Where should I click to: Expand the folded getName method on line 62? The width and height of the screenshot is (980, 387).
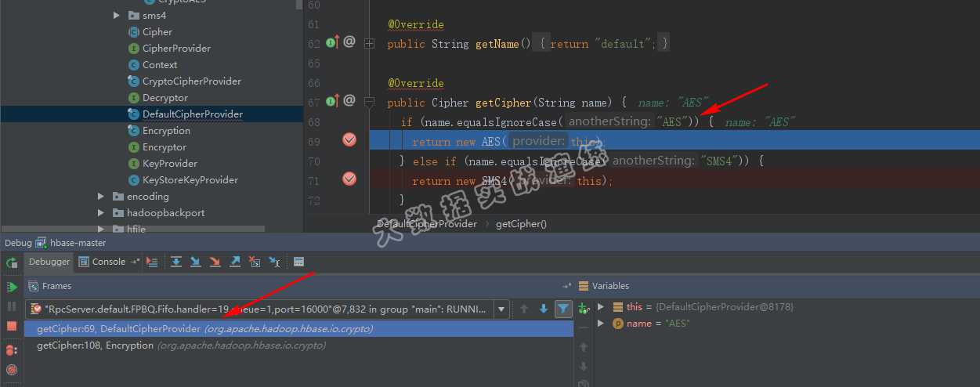[370, 43]
